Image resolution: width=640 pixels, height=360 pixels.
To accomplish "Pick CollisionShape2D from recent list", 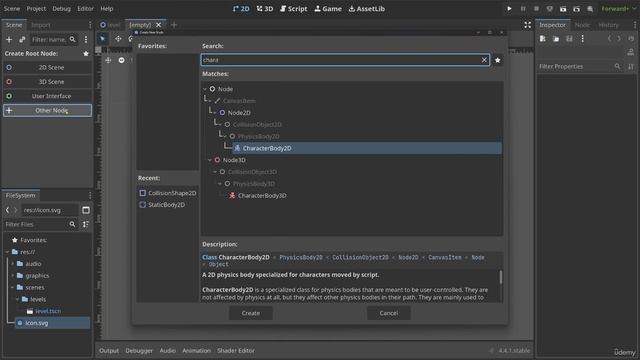I will pyautogui.click(x=168, y=193).
